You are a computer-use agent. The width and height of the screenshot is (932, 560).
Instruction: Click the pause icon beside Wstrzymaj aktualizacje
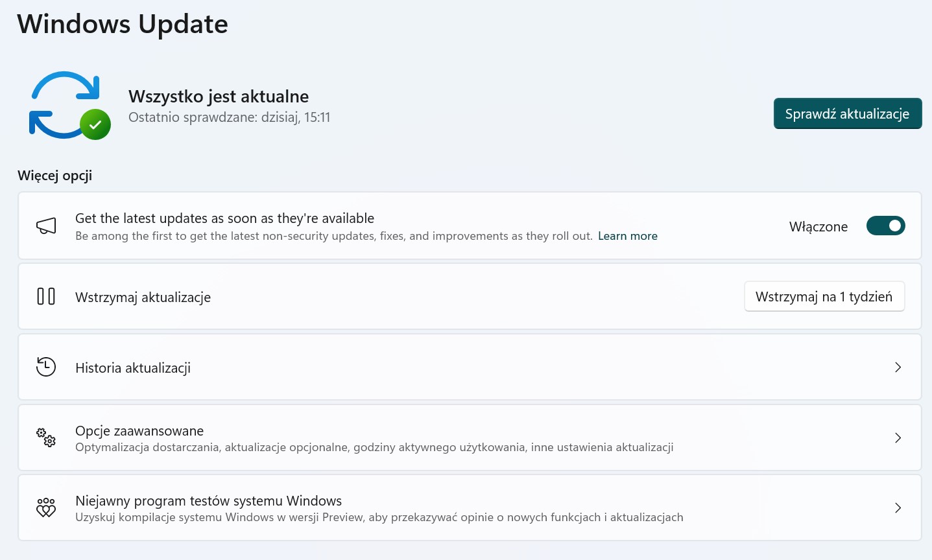click(46, 296)
